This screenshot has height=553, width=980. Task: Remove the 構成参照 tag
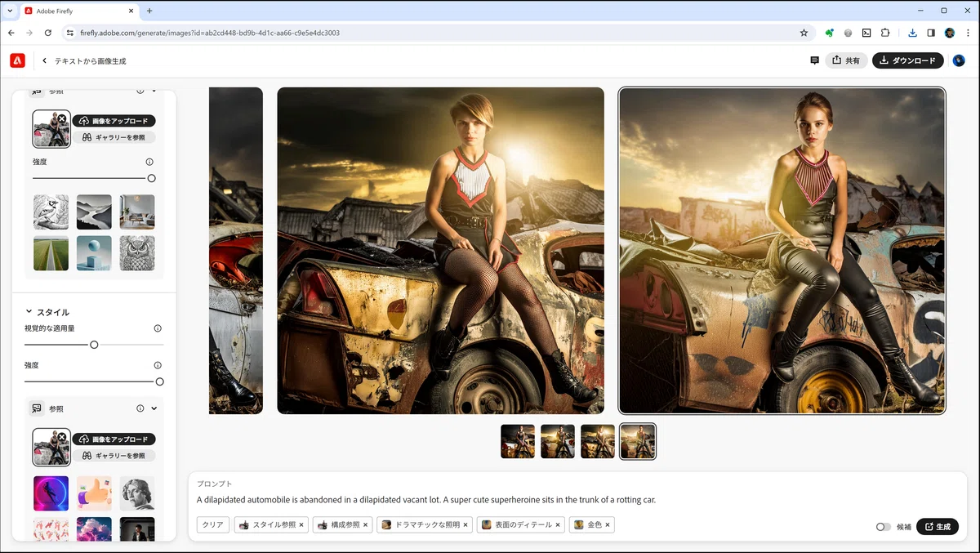coord(365,525)
